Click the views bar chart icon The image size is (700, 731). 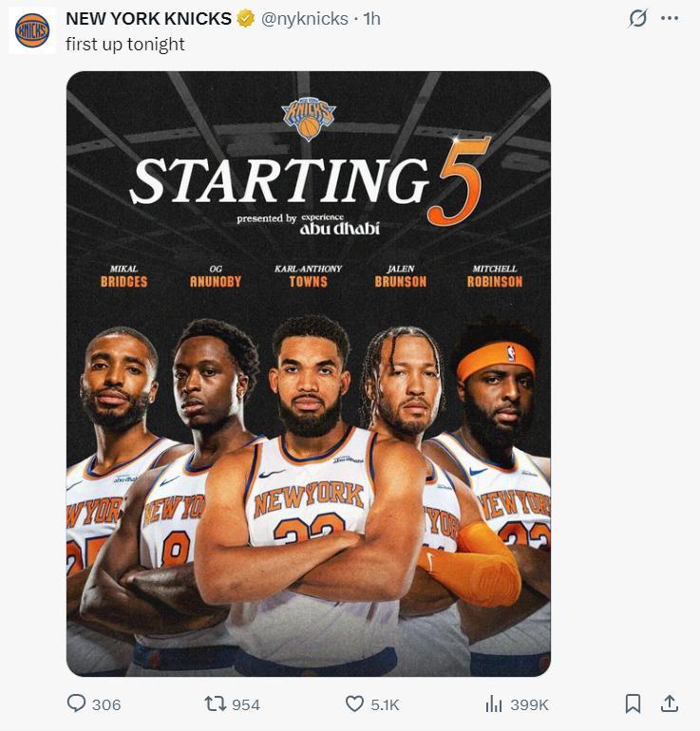[x=493, y=703]
